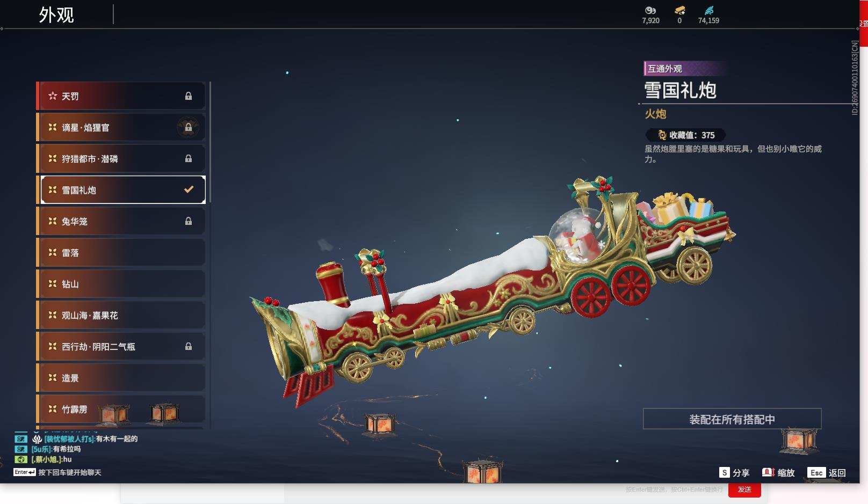This screenshot has height=504, width=868.
Task: Click the lock icon on 天罚 skin
Action: (188, 96)
